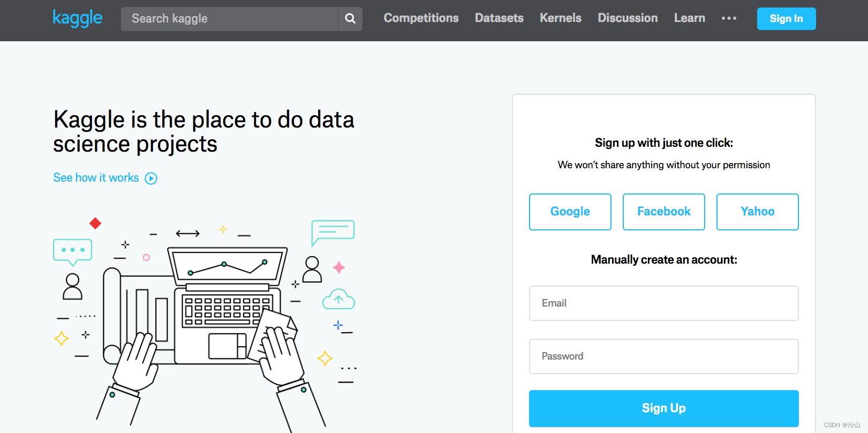
Task: Click the blue Sign Up button
Action: [663, 408]
